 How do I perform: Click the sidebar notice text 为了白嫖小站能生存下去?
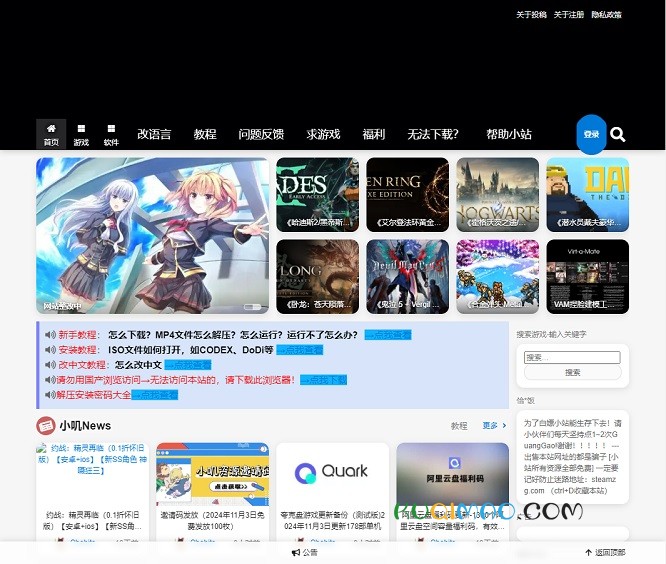(572, 457)
